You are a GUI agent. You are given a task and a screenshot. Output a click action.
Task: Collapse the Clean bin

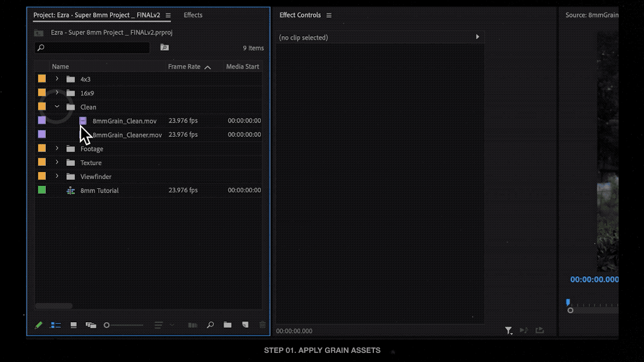[57, 107]
